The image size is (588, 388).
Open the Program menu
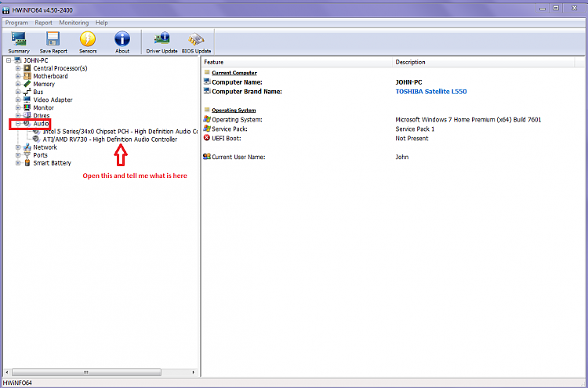click(x=16, y=23)
